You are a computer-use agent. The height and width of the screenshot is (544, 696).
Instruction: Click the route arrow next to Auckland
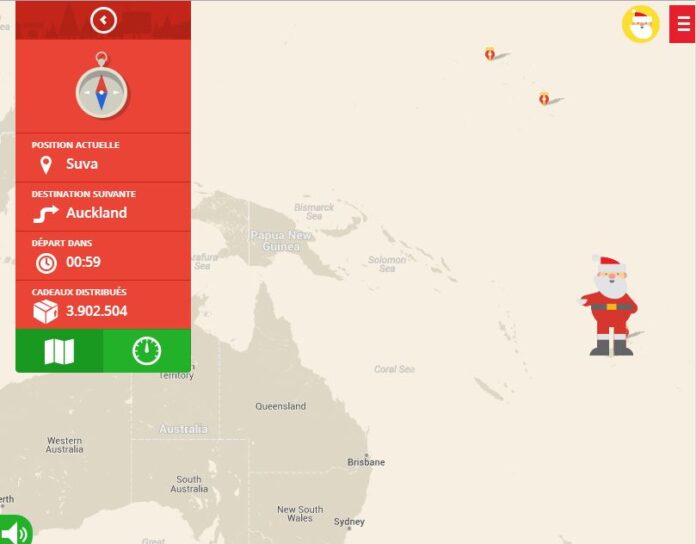[46, 214]
